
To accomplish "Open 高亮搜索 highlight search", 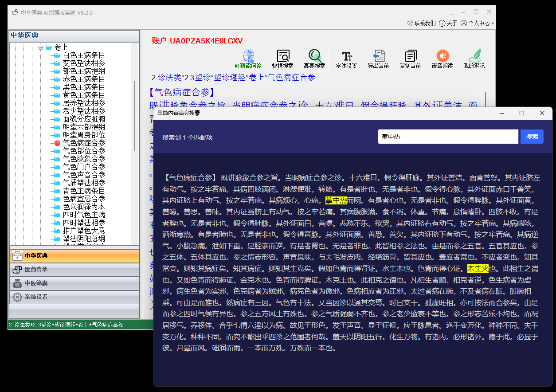I will pos(314,59).
